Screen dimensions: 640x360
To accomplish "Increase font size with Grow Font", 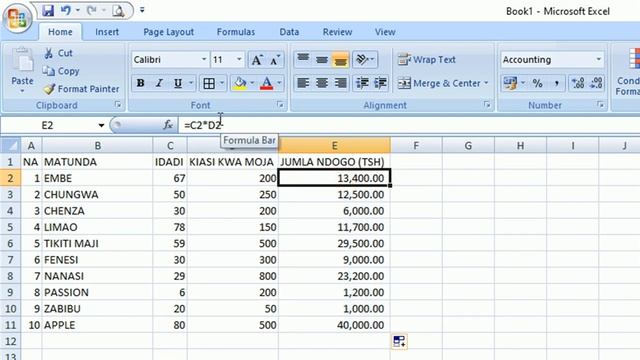I will point(257,60).
